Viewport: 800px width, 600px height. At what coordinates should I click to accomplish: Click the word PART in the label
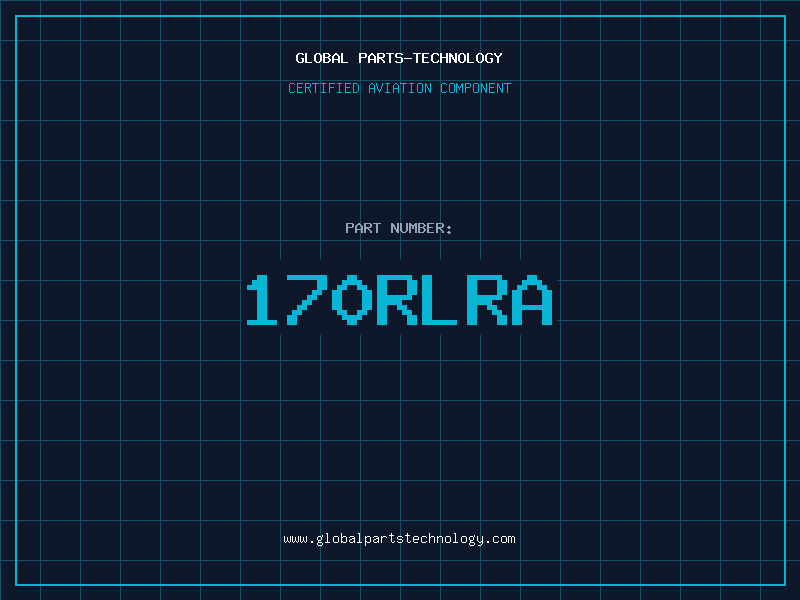(363, 229)
